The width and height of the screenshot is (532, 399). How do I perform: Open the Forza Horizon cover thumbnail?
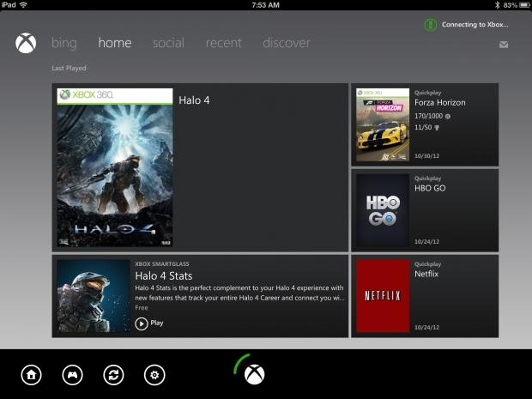point(383,125)
